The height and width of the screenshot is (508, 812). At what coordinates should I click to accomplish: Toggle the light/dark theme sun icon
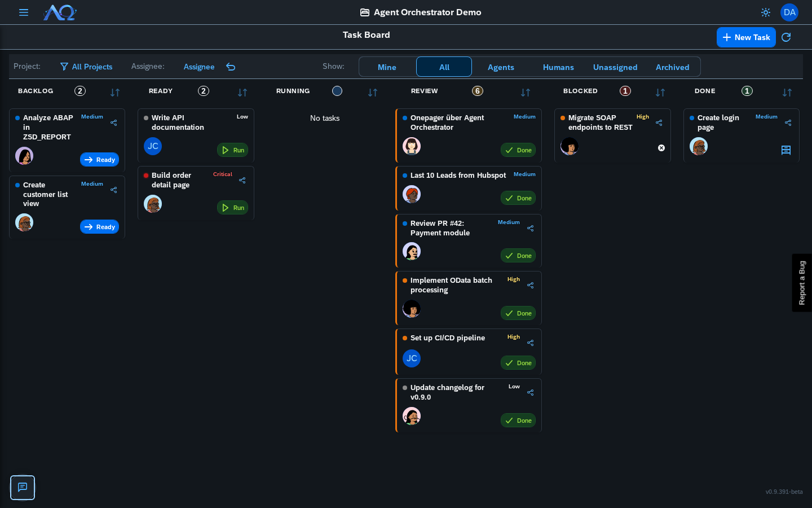pyautogui.click(x=766, y=12)
